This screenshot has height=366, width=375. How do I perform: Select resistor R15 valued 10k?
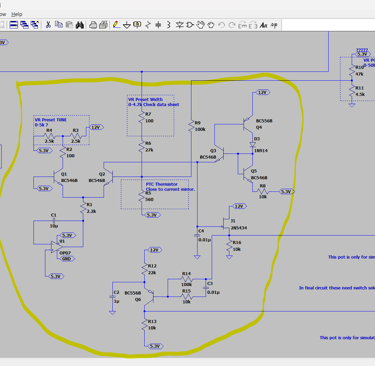pyautogui.click(x=187, y=296)
